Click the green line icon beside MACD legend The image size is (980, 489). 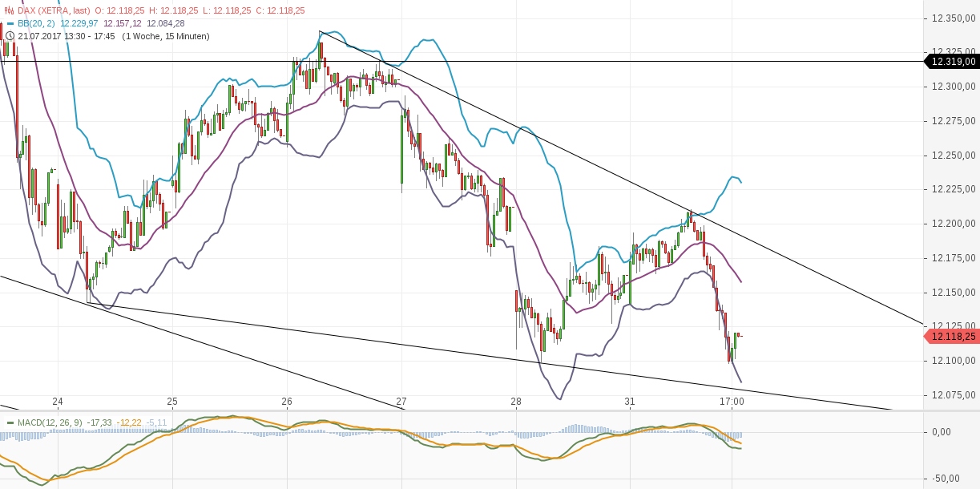(9, 421)
